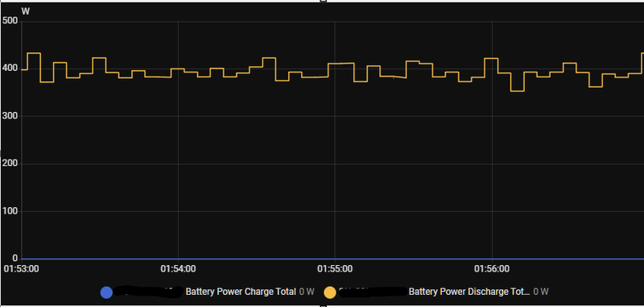The height and width of the screenshot is (307, 644).
Task: Select the 01:55:00 time axis label
Action: (x=335, y=269)
